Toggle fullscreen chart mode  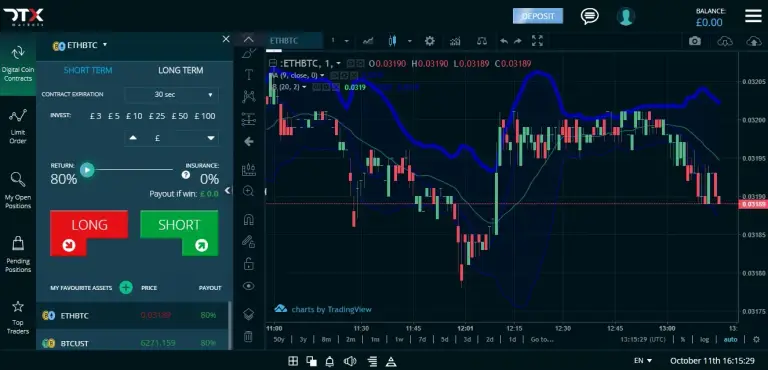(537, 41)
